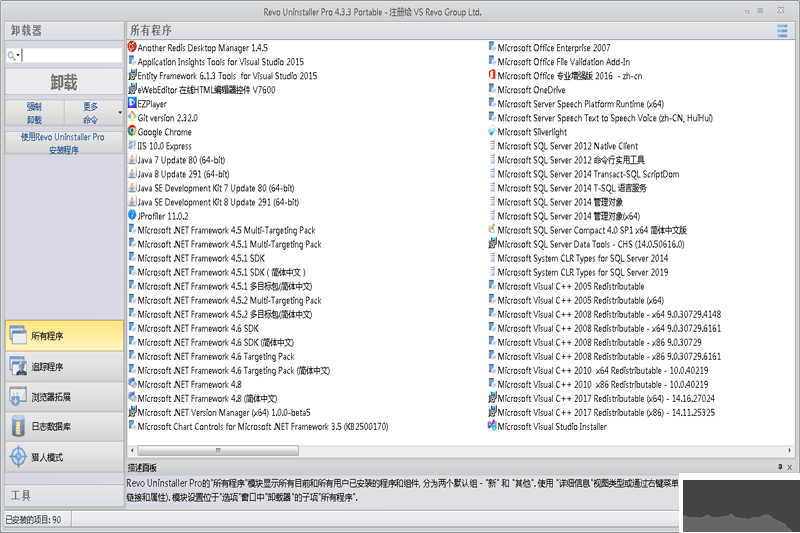
Task: Select Visual C++ 2010 x86 Redistributable 10.0.40219
Action: coord(598,384)
